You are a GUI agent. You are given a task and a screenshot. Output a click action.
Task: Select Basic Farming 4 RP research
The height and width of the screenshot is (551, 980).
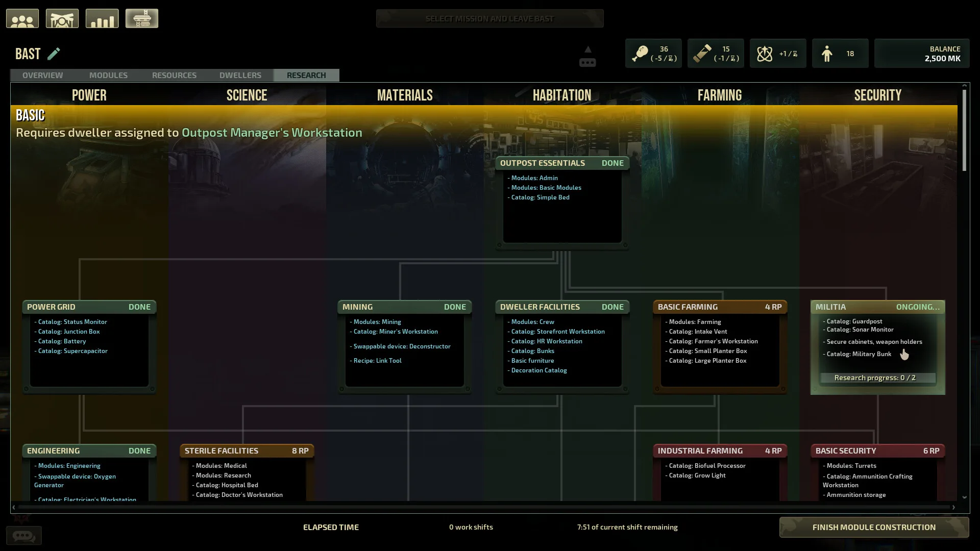(720, 347)
